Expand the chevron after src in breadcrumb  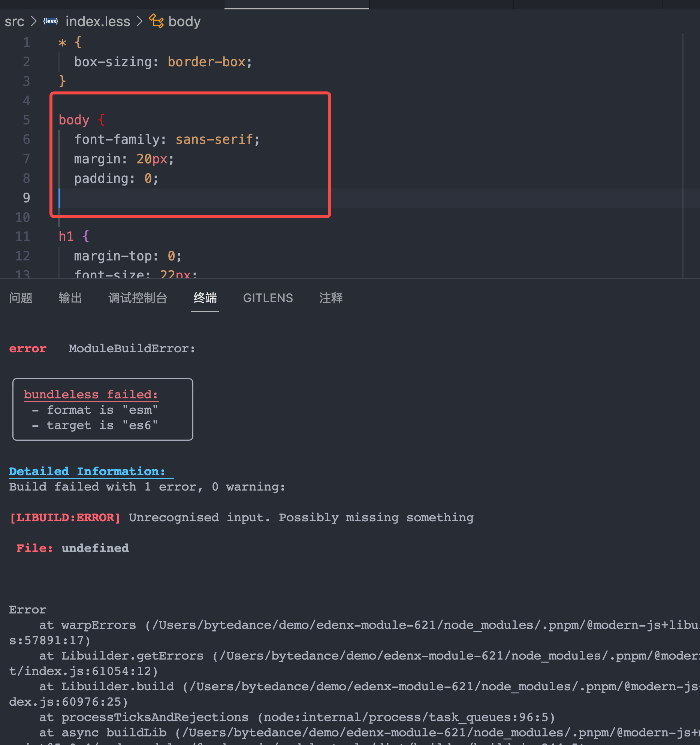tap(33, 21)
